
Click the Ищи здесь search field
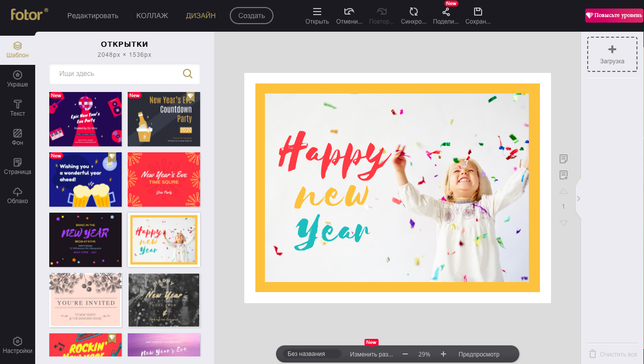tap(118, 74)
